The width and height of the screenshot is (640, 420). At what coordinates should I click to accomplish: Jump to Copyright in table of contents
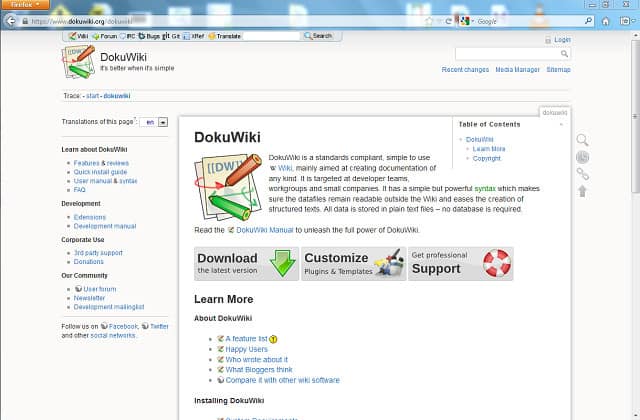tap(487, 158)
